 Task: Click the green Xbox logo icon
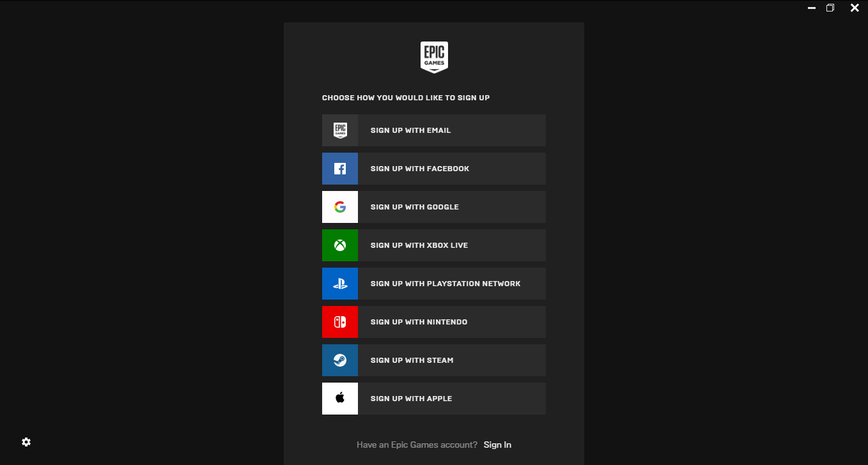coord(340,245)
